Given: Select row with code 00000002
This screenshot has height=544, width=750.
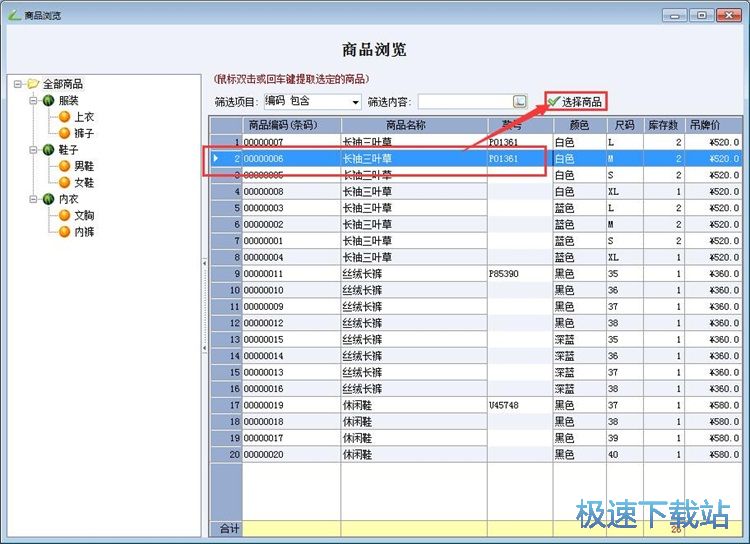Looking at the screenshot, I should [x=476, y=224].
